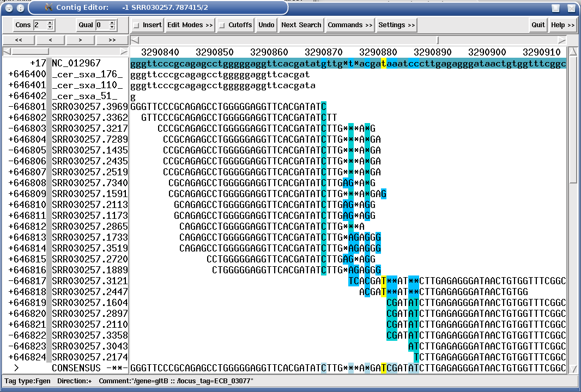
Task: Jump far left with << button
Action: click(19, 40)
